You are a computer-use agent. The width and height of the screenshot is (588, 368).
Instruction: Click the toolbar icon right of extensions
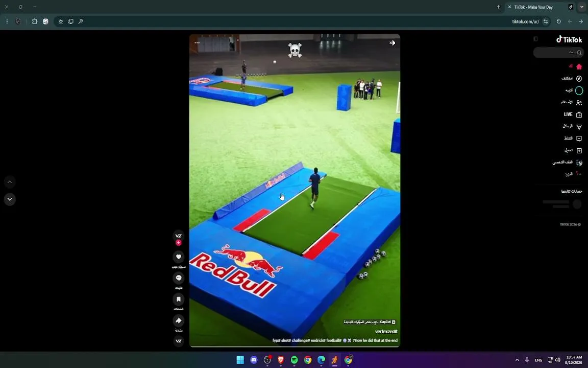[45, 21]
